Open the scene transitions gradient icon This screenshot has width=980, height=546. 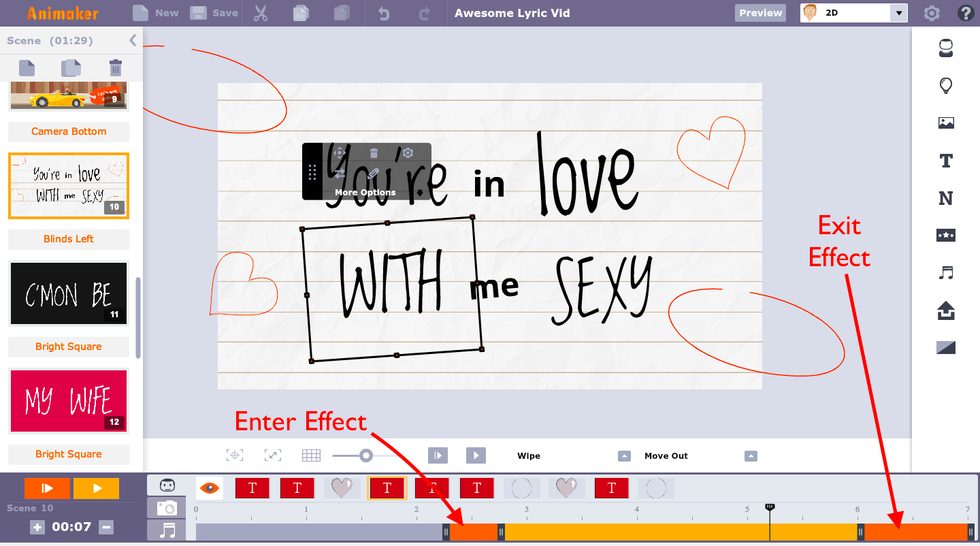(946, 348)
